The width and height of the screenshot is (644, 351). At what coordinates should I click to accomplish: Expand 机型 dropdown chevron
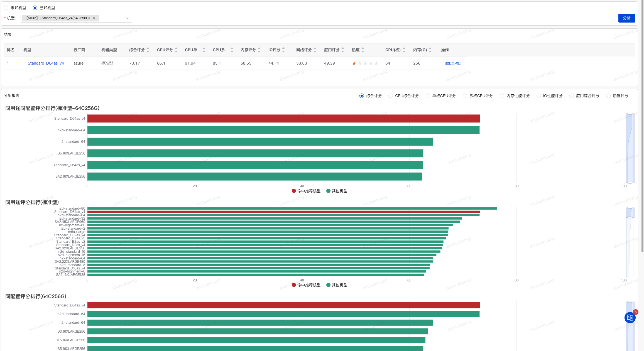click(x=127, y=18)
